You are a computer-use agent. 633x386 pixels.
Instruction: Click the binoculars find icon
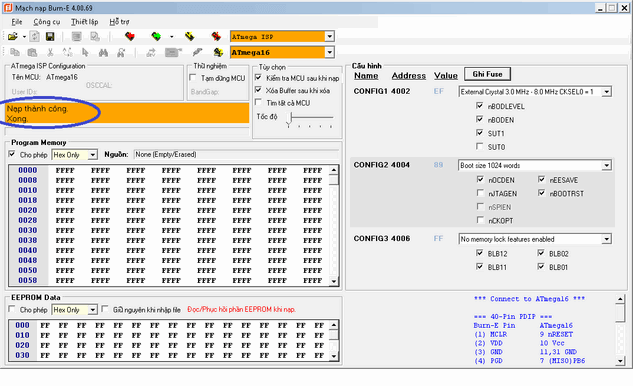tap(103, 52)
